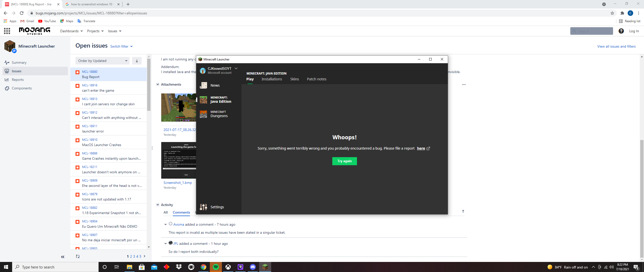Open News in the launcher sidebar
Image resolution: width=644 pixels, height=272 pixels.
(215, 85)
